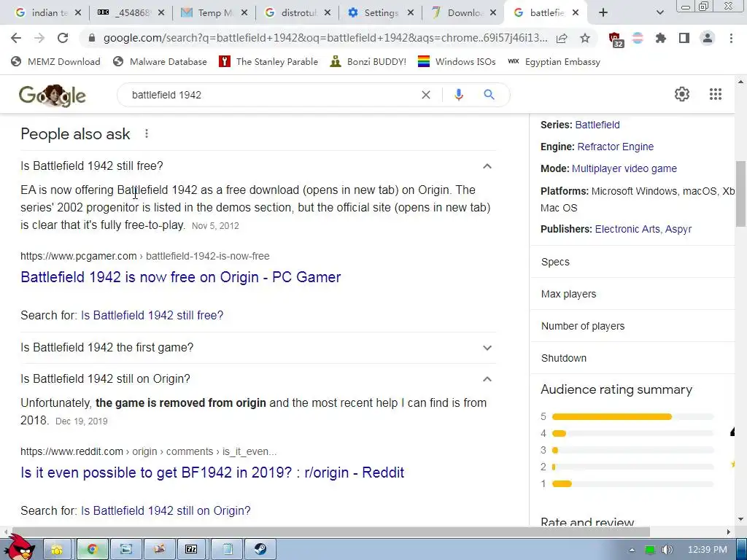This screenshot has height=560, width=747.
Task: Open Google quick settings gear
Action: pos(682,94)
